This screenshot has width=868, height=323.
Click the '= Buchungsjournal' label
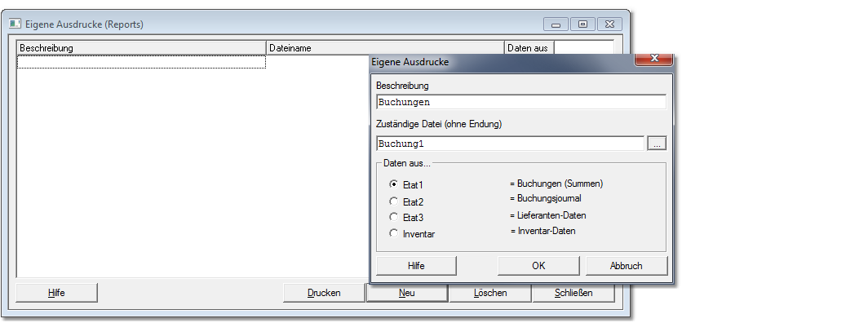[x=545, y=198]
